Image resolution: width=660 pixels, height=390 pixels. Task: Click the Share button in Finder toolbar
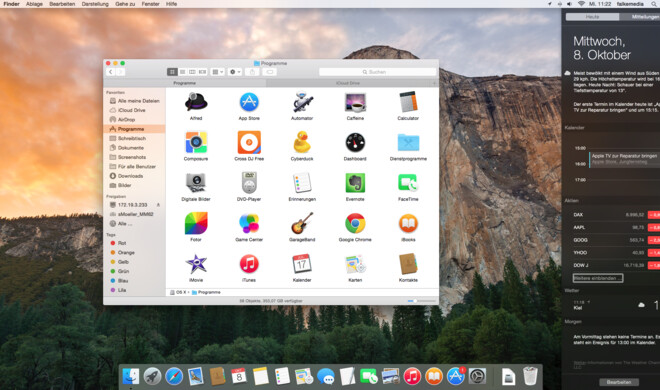(x=252, y=72)
